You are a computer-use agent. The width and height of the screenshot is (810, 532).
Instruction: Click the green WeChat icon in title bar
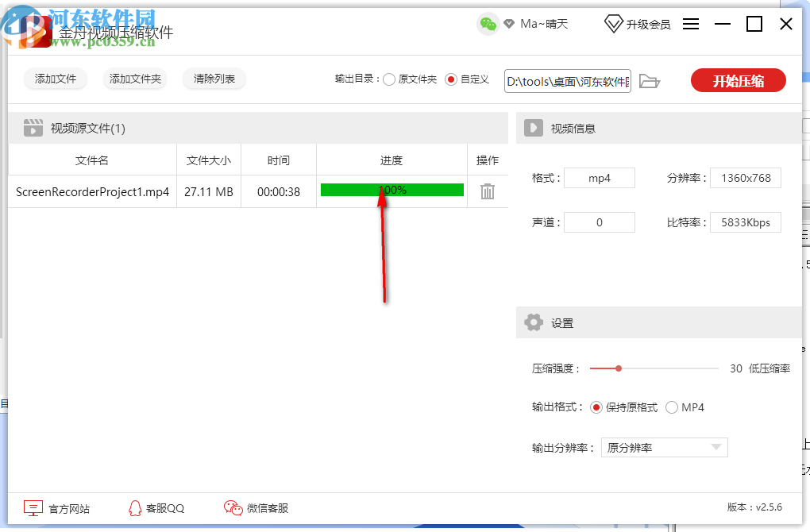pos(487,24)
